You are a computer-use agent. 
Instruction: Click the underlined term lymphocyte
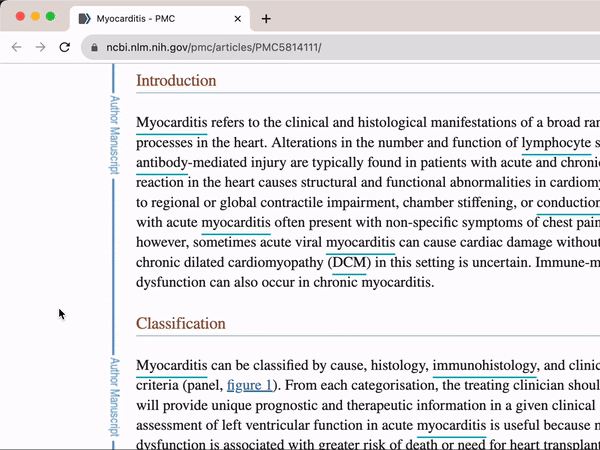[x=556, y=143]
